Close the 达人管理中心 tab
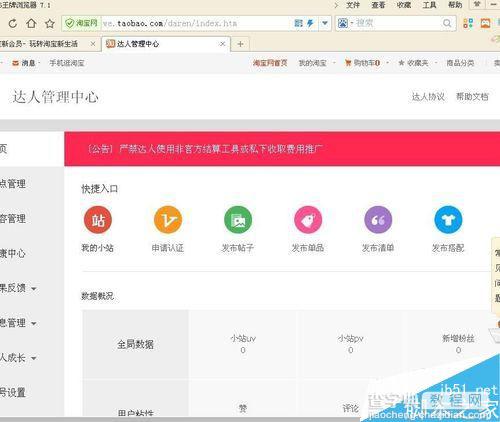This screenshot has width=500, height=422. pos(222,44)
